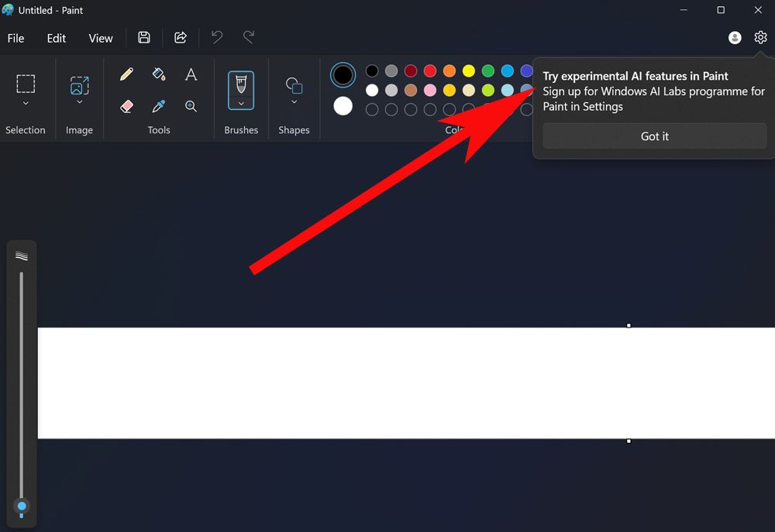Select the Fill with color tool
The width and height of the screenshot is (775, 532).
(158, 74)
